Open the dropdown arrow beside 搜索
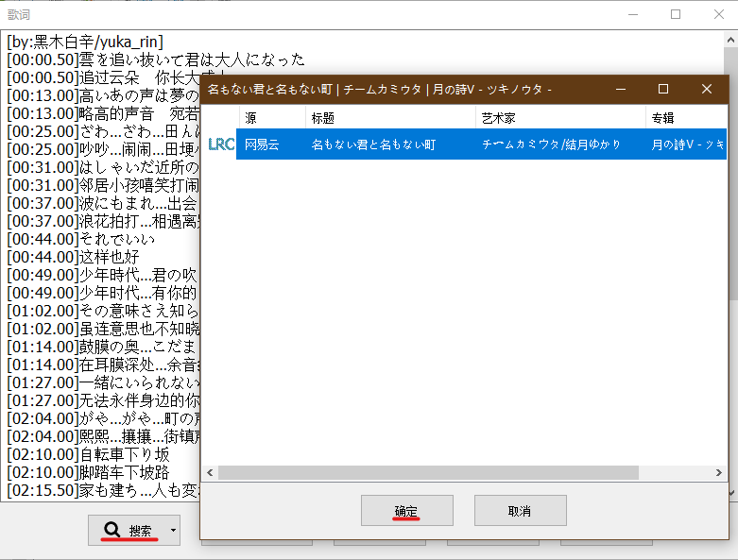 coord(173,532)
